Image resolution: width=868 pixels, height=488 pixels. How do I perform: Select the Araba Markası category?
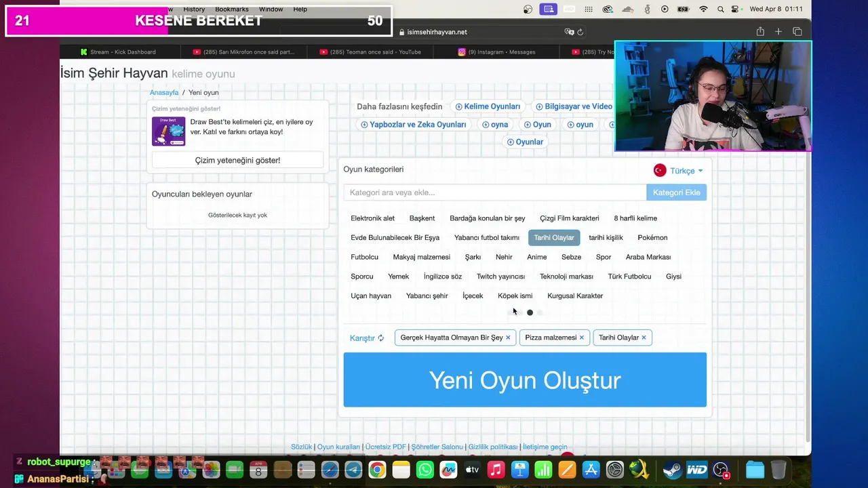[x=648, y=257]
